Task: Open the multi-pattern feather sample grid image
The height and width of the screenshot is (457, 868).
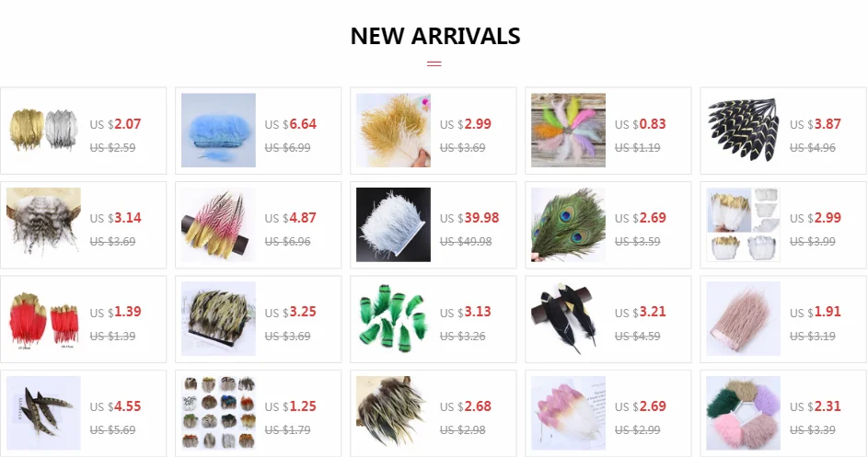Action: 218,413
